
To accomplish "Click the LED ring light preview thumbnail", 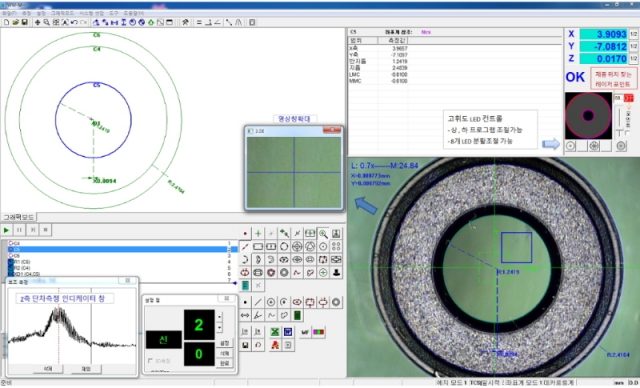I will (x=588, y=116).
